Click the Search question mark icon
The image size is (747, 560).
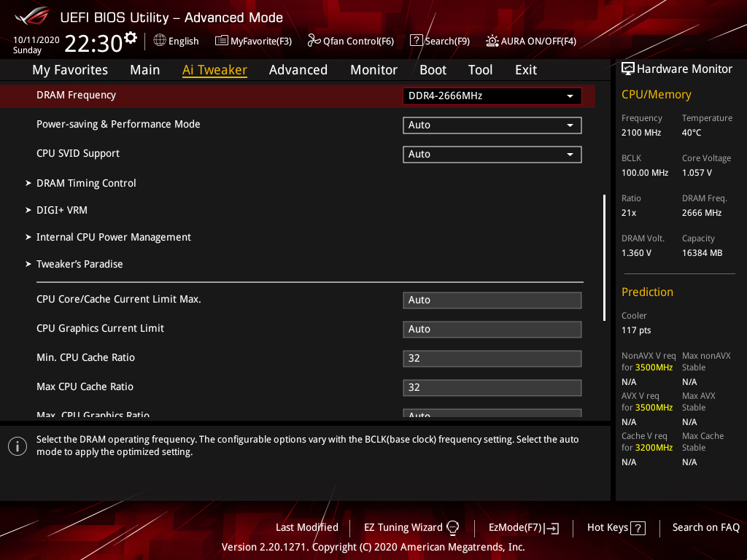pyautogui.click(x=416, y=41)
